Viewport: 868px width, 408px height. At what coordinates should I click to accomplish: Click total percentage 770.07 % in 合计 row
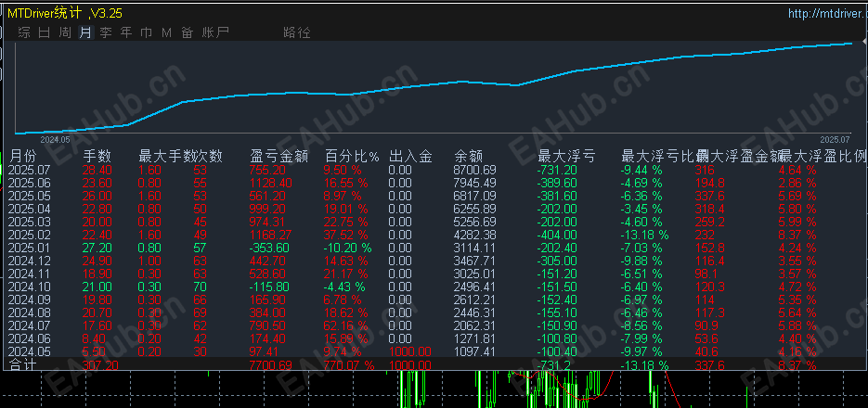[x=349, y=364]
